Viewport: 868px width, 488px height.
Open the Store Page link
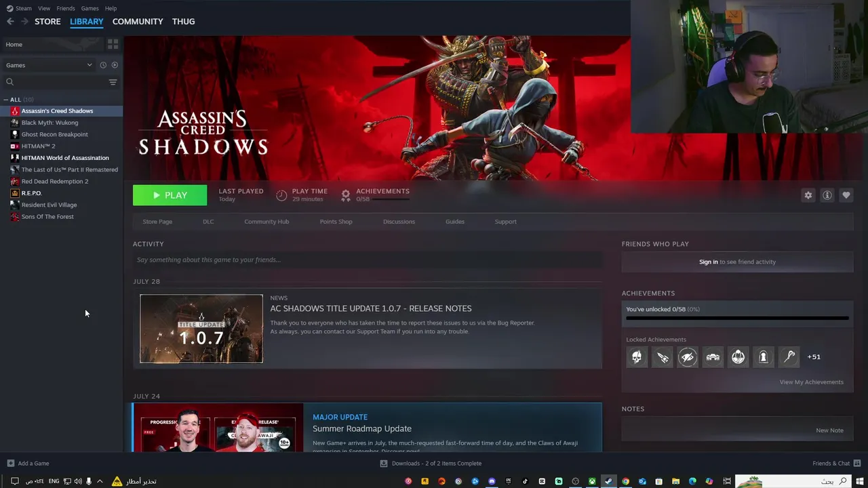click(157, 222)
